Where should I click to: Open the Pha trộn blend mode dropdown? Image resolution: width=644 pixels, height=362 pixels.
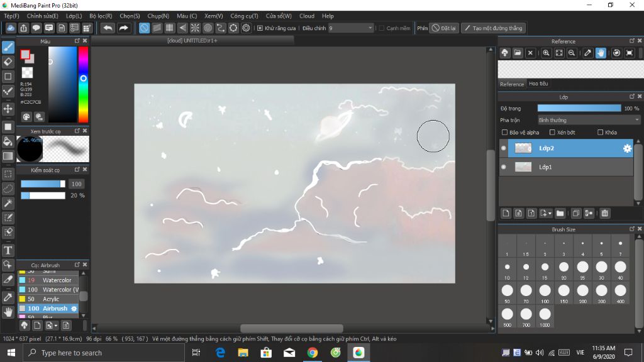[589, 120]
